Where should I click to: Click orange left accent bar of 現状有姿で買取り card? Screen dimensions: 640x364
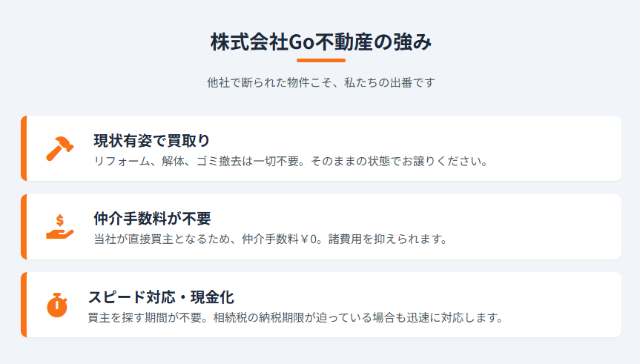tap(24, 148)
